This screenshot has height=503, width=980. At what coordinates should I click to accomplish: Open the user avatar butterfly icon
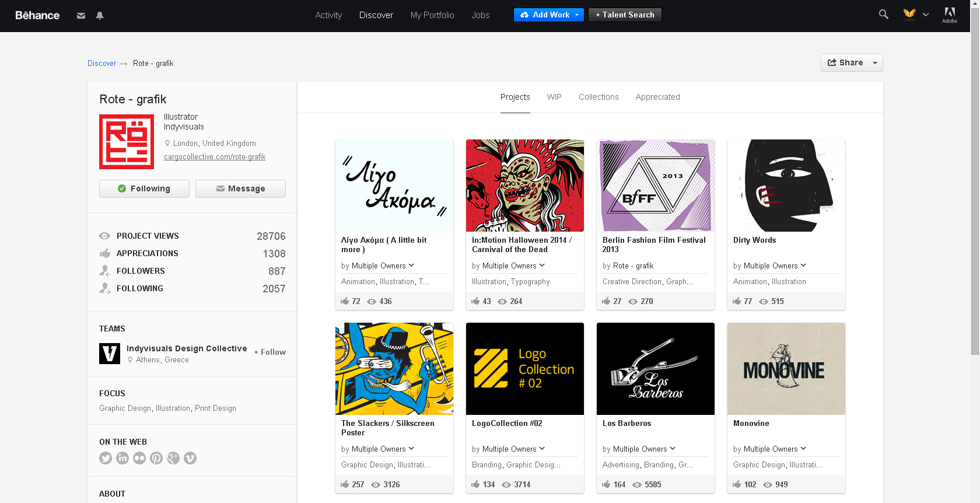(x=909, y=15)
